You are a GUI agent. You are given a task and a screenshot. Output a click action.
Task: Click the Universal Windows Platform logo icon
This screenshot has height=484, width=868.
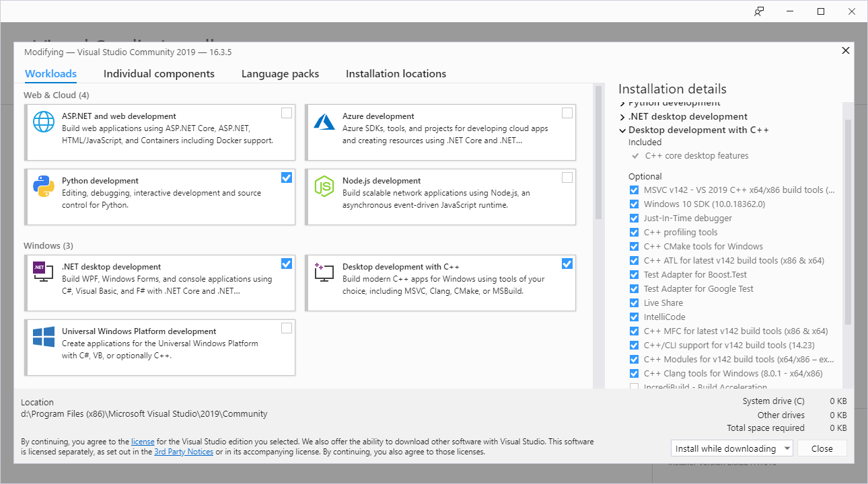pyautogui.click(x=44, y=337)
